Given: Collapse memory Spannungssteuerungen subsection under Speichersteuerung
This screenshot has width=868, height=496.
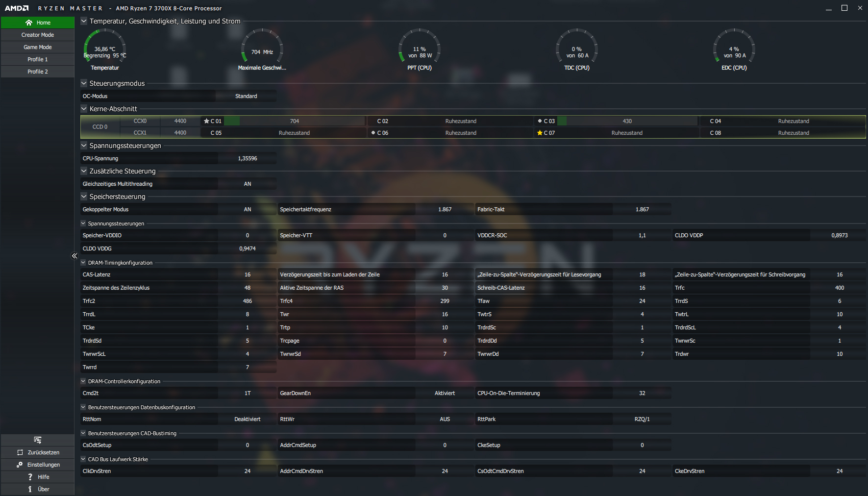Looking at the screenshot, I should click(x=83, y=223).
